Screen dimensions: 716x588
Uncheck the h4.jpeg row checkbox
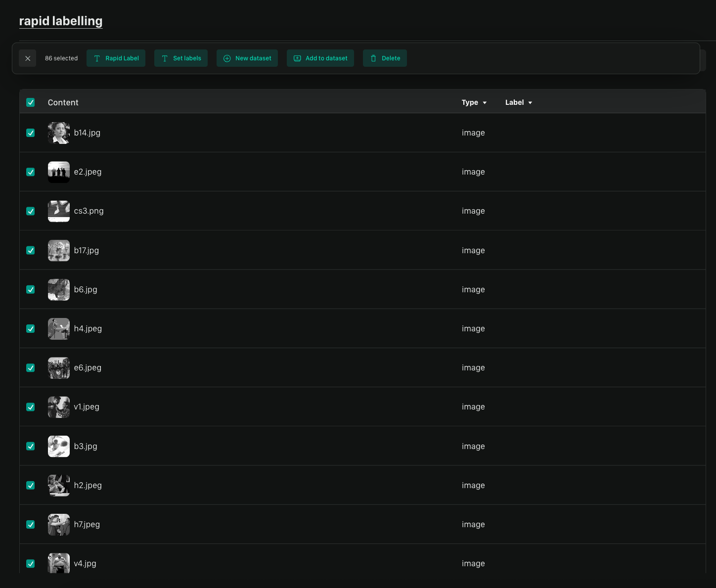click(x=31, y=329)
